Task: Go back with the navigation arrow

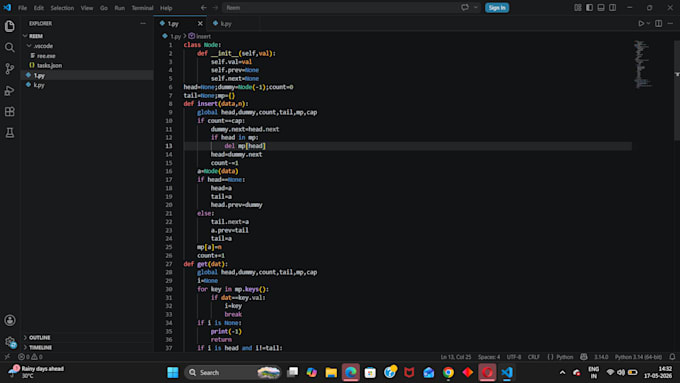Action: tap(203, 7)
